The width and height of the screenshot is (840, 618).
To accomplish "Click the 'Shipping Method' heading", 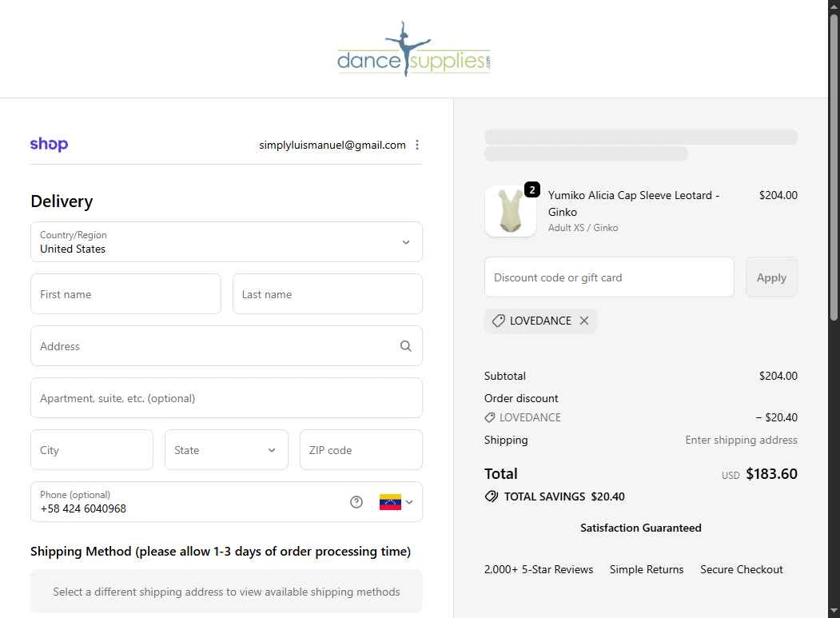I will [x=220, y=552].
